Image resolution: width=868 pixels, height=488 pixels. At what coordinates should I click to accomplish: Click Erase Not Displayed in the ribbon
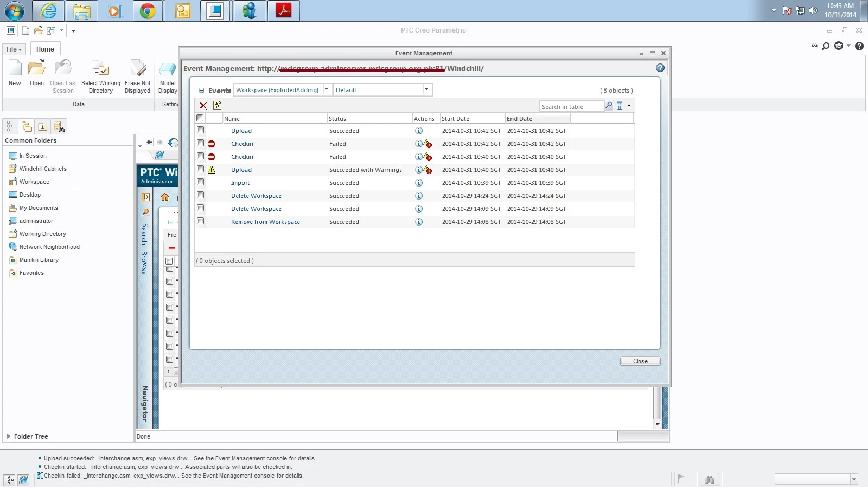point(137,76)
